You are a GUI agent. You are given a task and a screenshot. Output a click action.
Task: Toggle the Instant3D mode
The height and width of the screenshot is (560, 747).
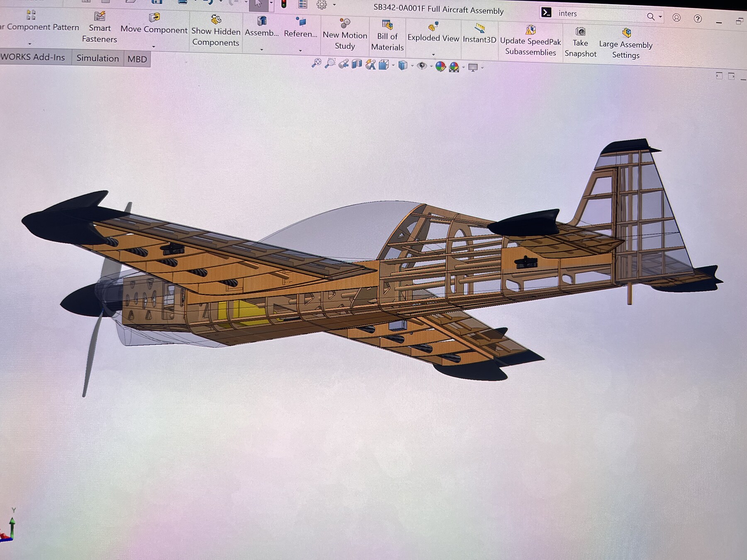coord(479,34)
